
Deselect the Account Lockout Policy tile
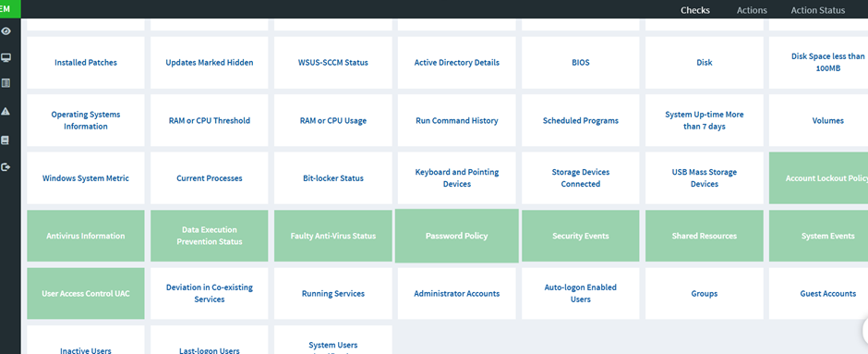click(x=819, y=177)
